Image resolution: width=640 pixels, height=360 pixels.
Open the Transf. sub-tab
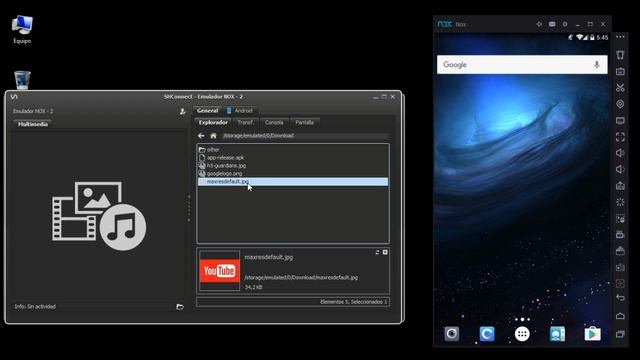245,122
